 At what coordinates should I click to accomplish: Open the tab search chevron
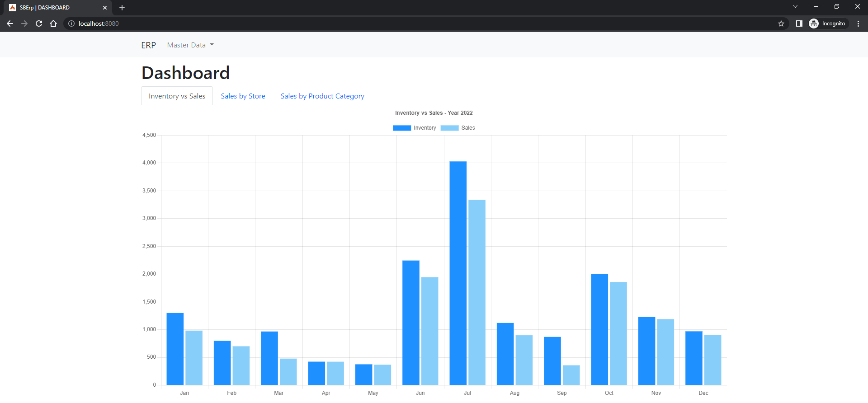[795, 6]
